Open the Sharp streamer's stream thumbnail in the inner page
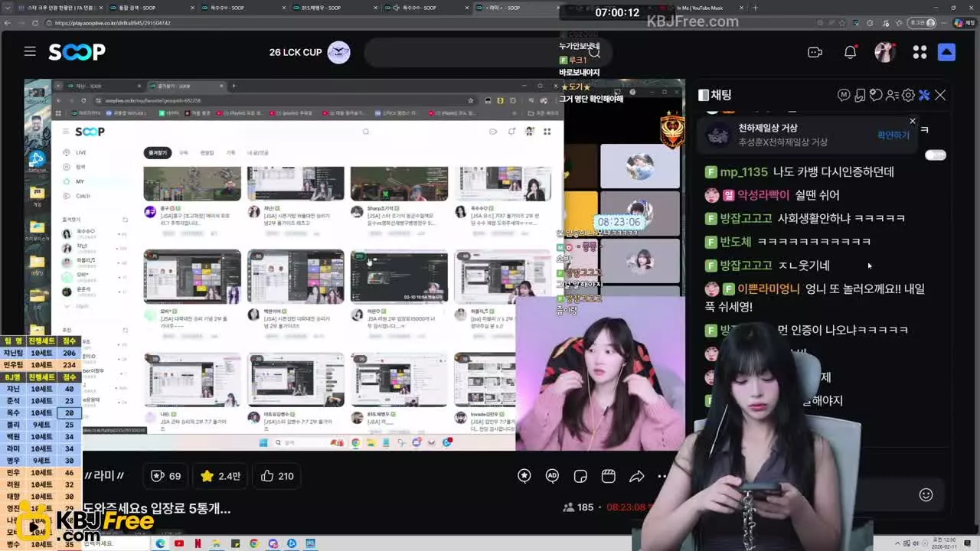Screen dimensions: 980x551 pyautogui.click(x=399, y=184)
